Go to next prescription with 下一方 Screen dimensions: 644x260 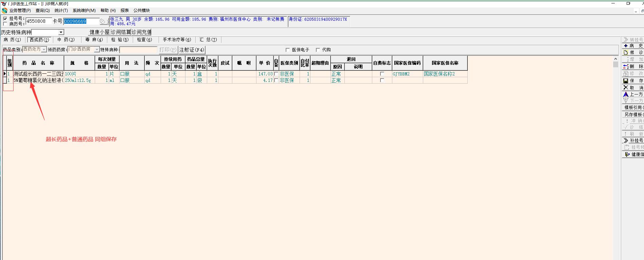(x=633, y=101)
